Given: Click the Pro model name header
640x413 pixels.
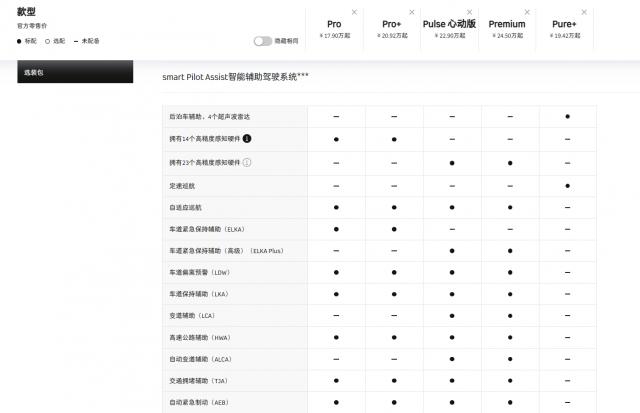Looking at the screenshot, I should 334,24.
